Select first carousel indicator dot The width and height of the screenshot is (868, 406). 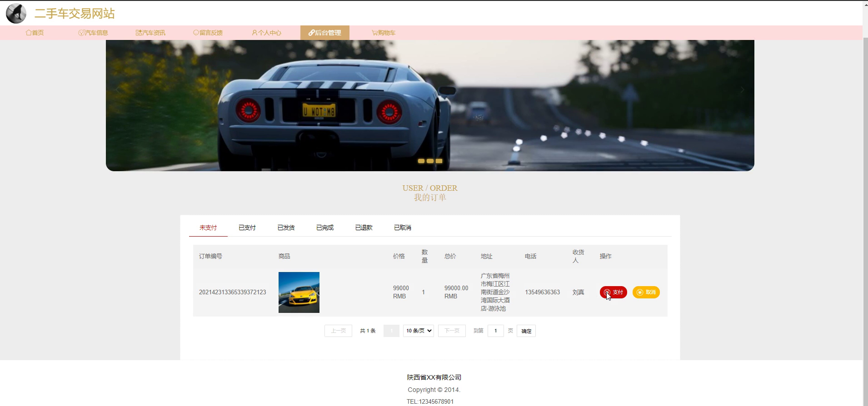click(421, 161)
